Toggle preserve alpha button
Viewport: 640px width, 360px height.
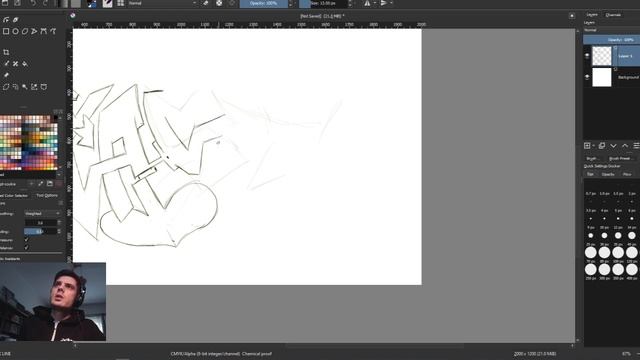tap(219, 3)
